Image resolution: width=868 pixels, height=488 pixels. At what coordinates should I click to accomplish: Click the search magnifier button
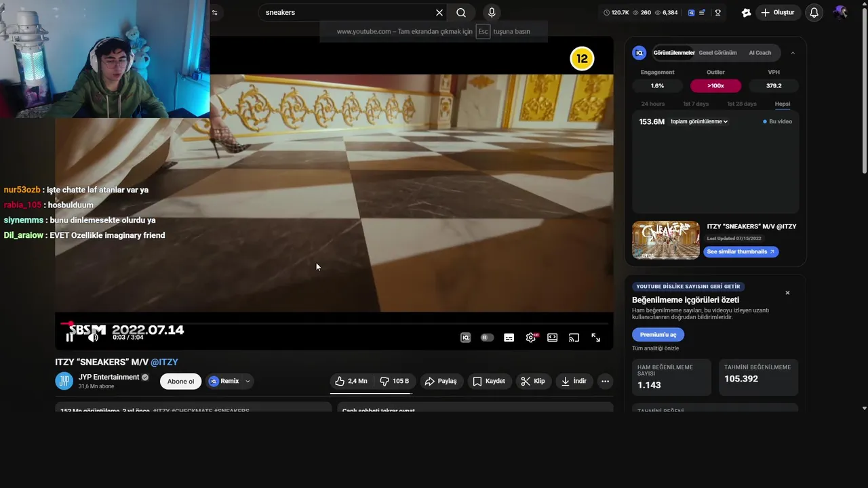pyautogui.click(x=461, y=12)
